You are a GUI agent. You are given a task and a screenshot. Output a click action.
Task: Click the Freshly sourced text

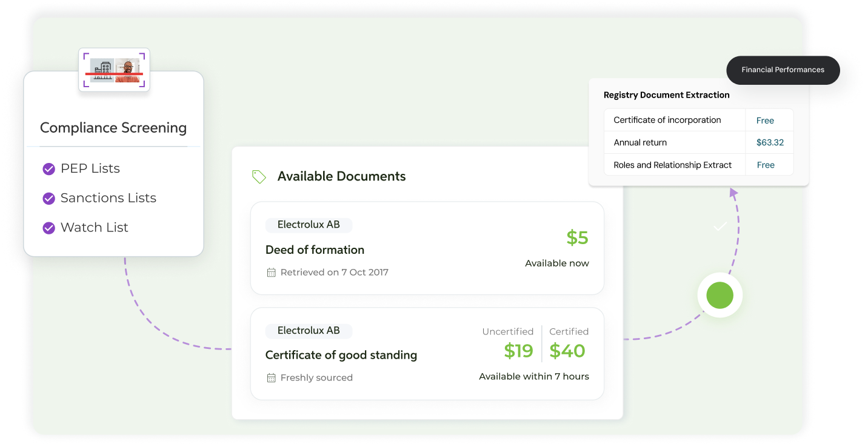(316, 378)
